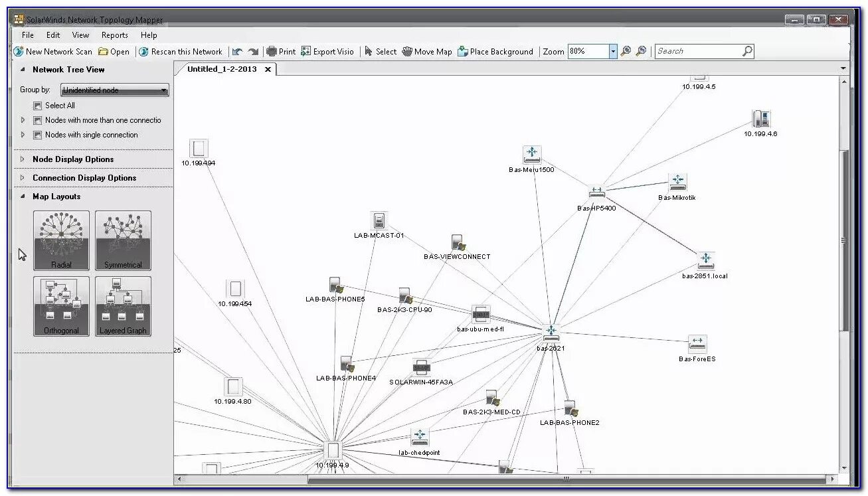Apply the Orthogonal map layout
Screen dimensions: 868x496
tap(61, 306)
